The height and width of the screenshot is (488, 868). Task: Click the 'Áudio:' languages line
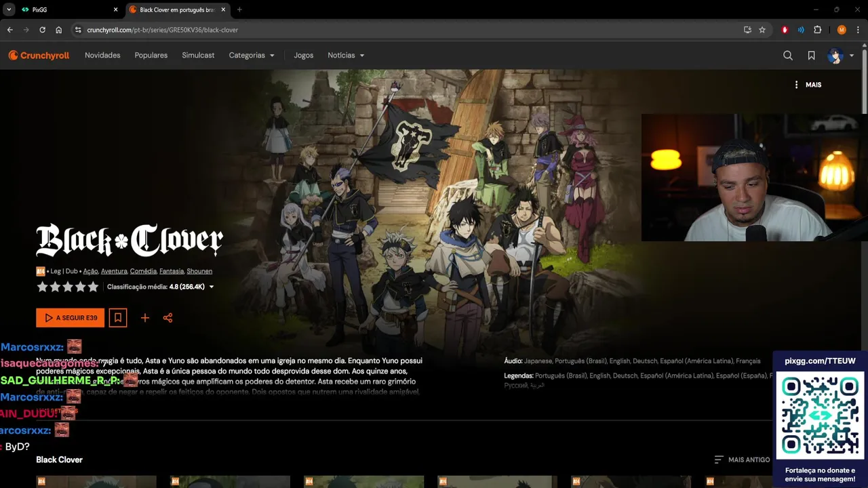point(632,361)
